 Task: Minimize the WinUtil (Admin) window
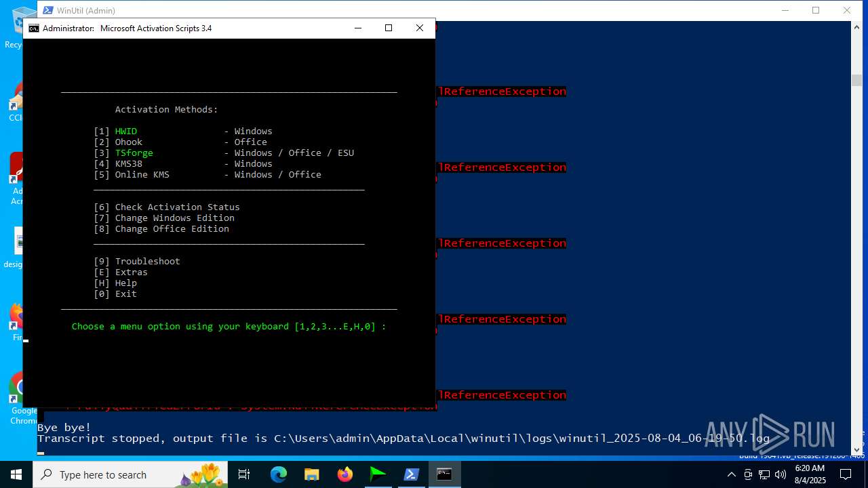coord(785,10)
